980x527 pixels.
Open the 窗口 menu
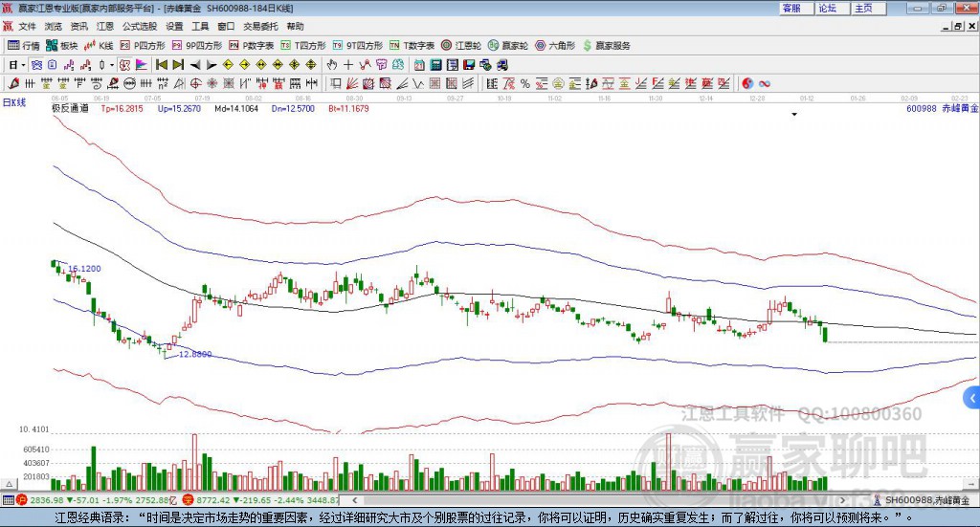226,26
